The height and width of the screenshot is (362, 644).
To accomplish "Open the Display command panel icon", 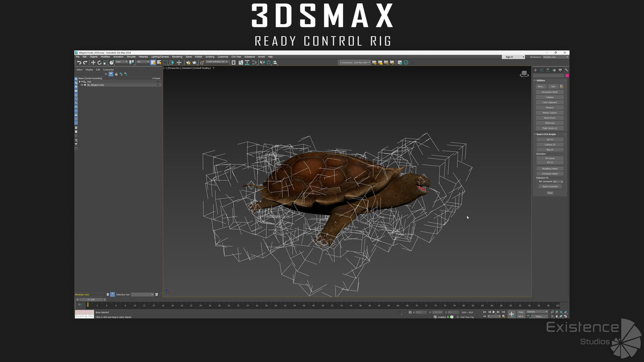I will click(560, 70).
